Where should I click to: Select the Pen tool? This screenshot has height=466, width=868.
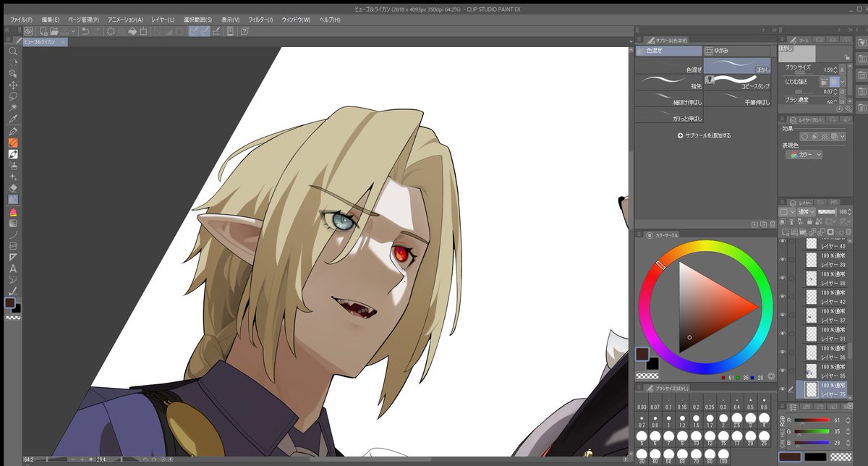click(13, 132)
